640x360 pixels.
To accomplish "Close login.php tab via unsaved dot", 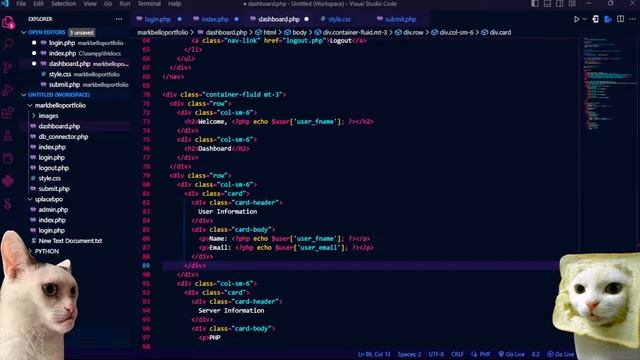I will click(180, 19).
